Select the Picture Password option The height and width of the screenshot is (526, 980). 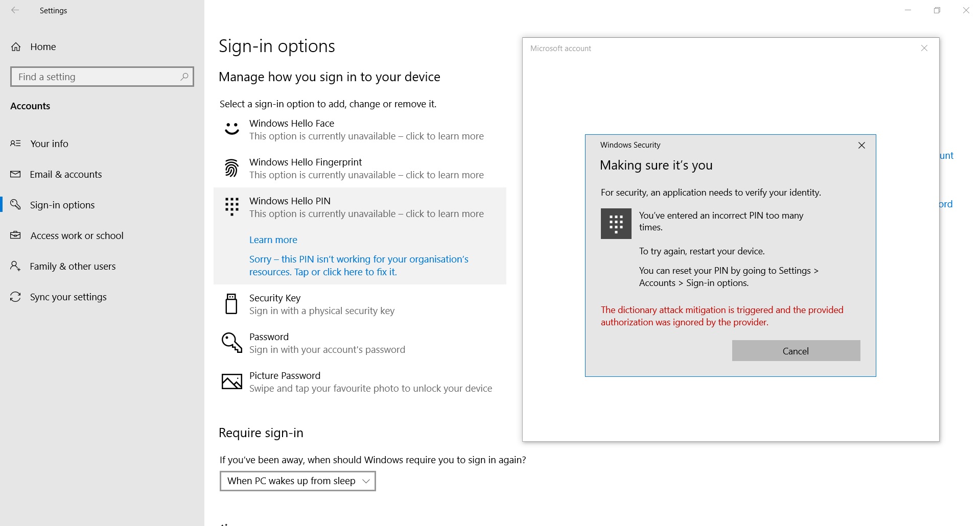coord(360,382)
